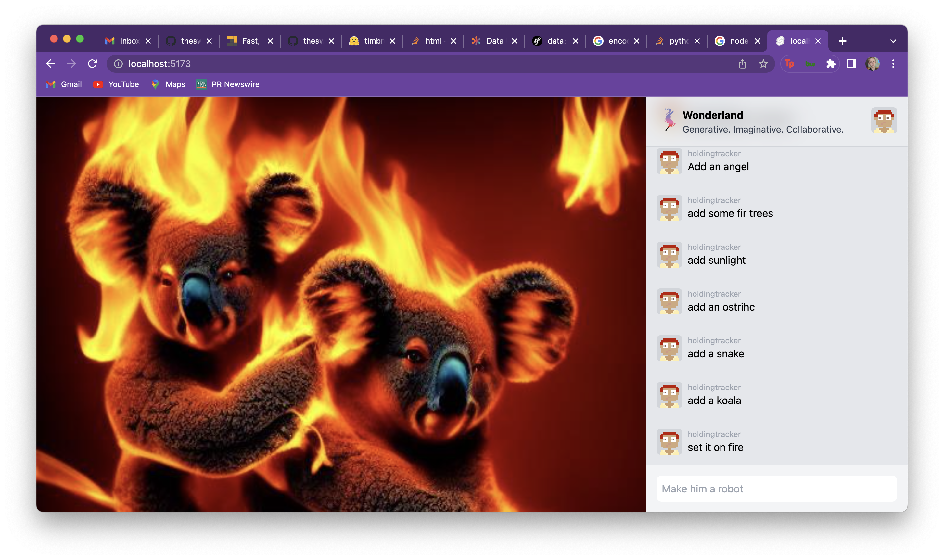
Task: Click the browser reload icon
Action: tap(93, 64)
